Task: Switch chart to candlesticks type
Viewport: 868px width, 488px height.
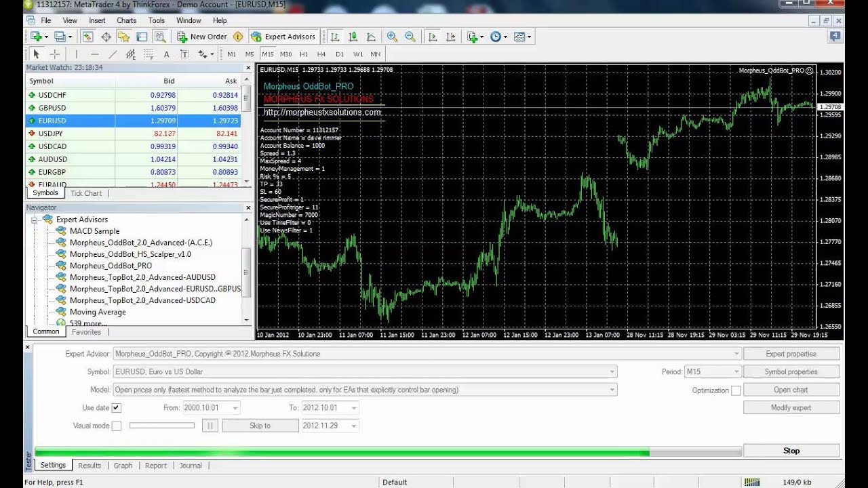Action: (x=353, y=37)
